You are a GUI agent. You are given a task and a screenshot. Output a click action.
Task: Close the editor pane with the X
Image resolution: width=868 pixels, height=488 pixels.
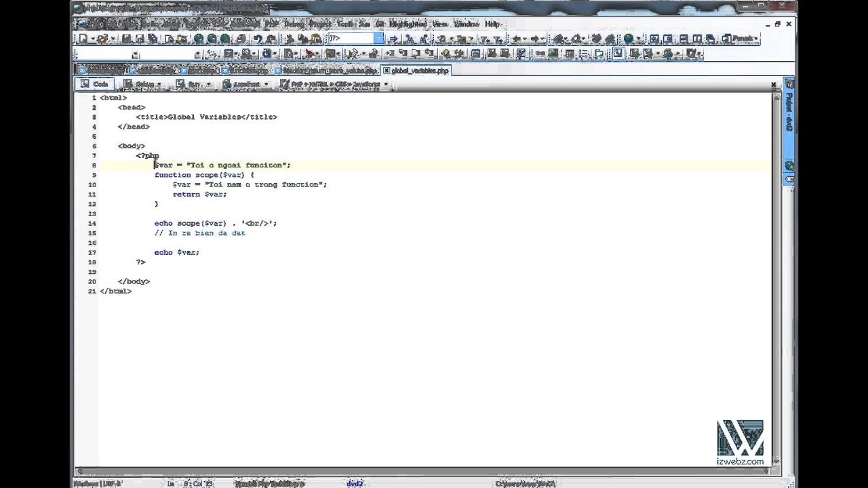(x=774, y=84)
